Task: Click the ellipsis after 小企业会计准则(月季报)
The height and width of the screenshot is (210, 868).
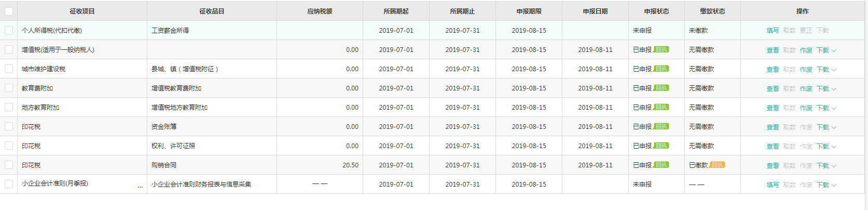Action: coord(140,186)
